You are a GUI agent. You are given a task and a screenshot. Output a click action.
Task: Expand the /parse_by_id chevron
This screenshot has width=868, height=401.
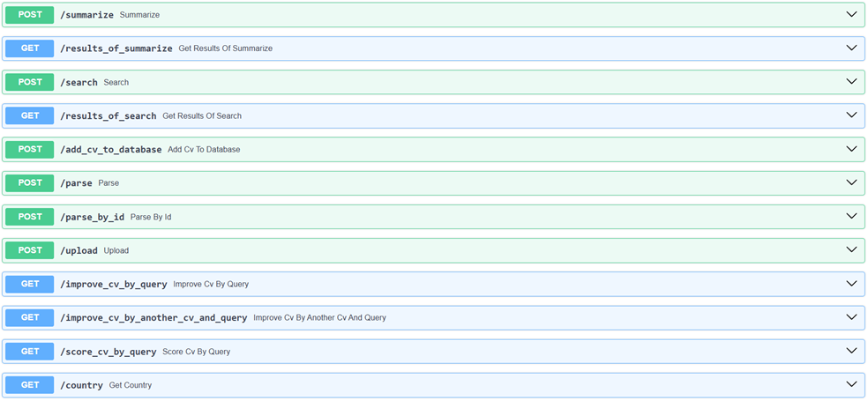[x=851, y=216]
